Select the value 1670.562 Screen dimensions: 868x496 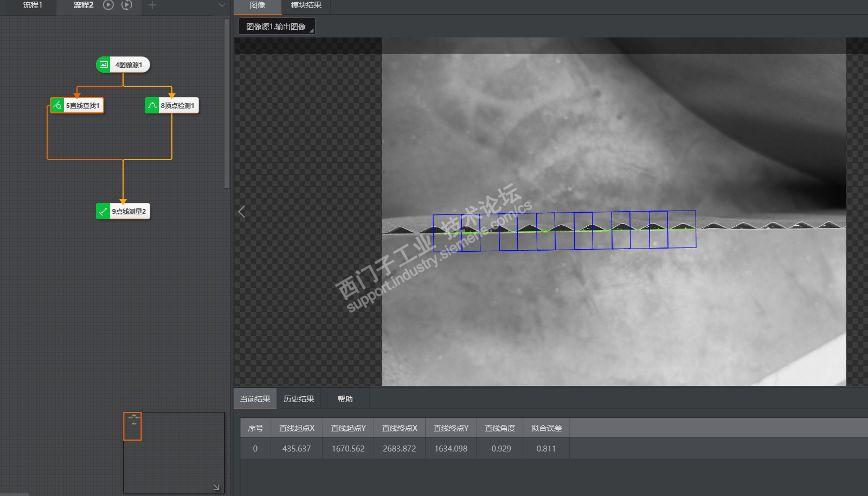click(348, 449)
